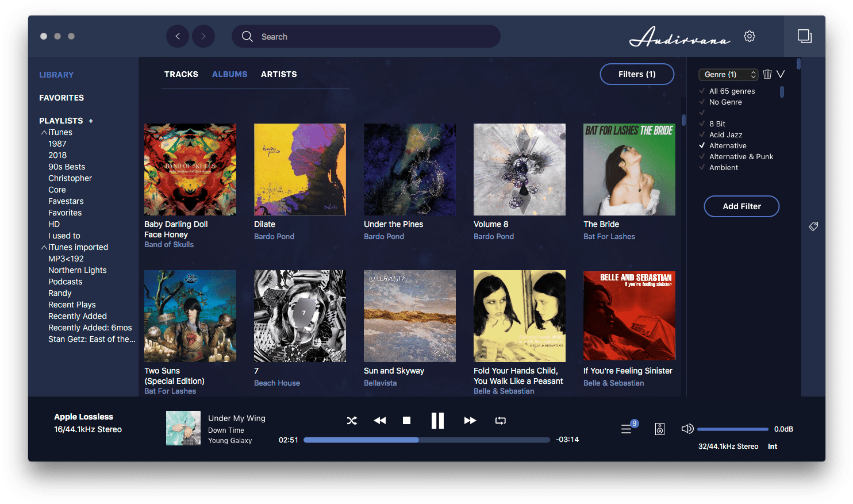Collapse the iTunes playlist folder
This screenshot has width=853, height=504.
click(44, 132)
